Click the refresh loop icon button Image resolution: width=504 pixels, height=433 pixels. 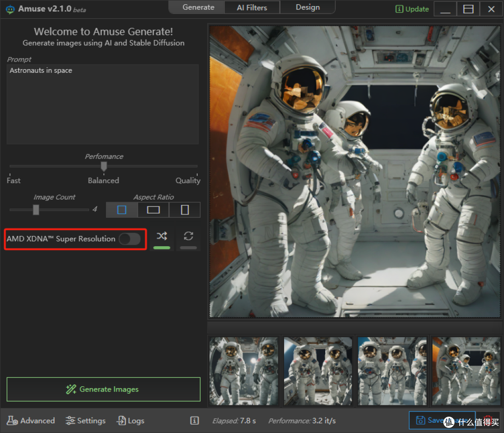click(189, 236)
